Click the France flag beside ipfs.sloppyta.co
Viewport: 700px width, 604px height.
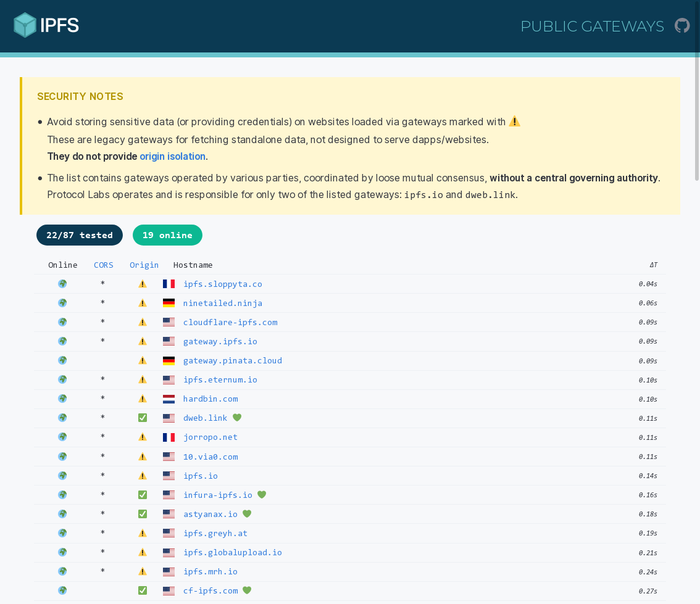click(169, 284)
